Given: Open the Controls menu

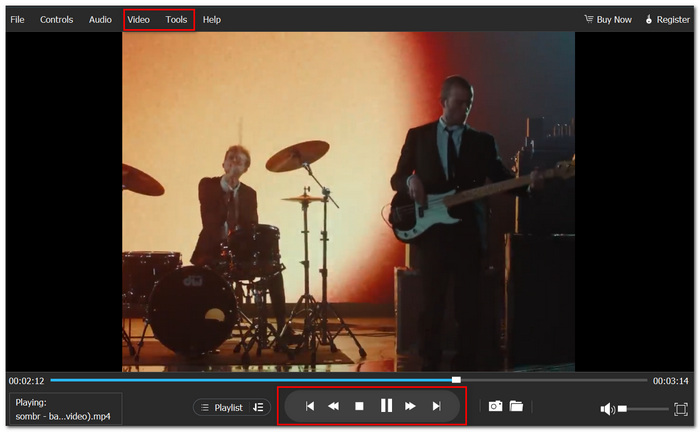Looking at the screenshot, I should pos(57,20).
